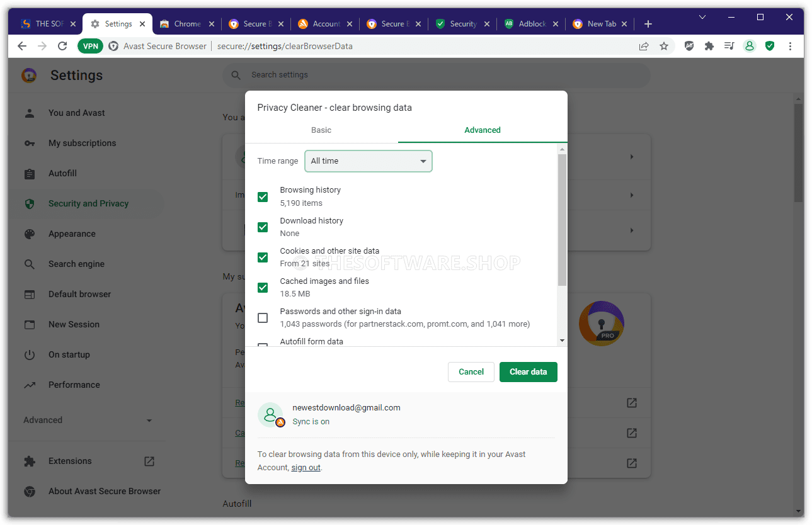Click the dialog scrollbar up arrow
The height and width of the screenshot is (525, 812).
tap(563, 149)
